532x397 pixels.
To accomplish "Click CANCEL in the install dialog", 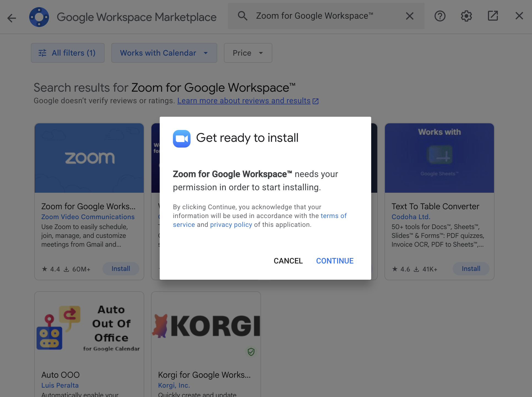I will coord(288,261).
